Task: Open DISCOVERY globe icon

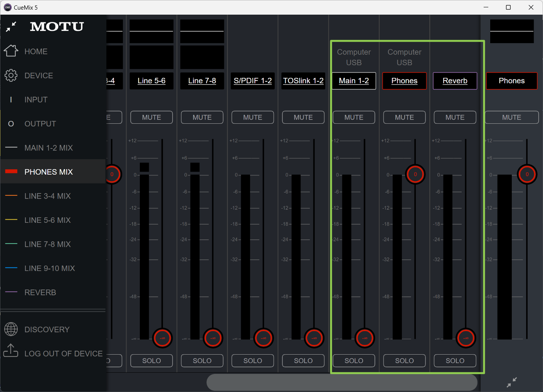Action: coord(11,329)
